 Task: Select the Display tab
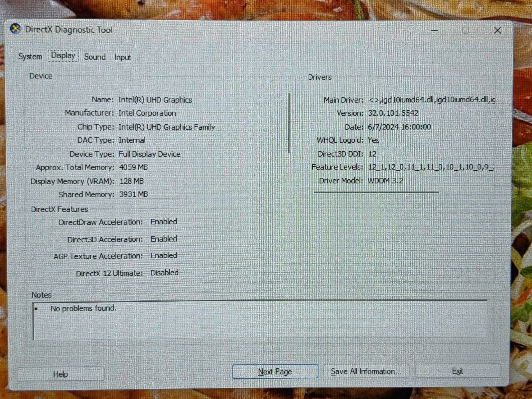click(63, 56)
